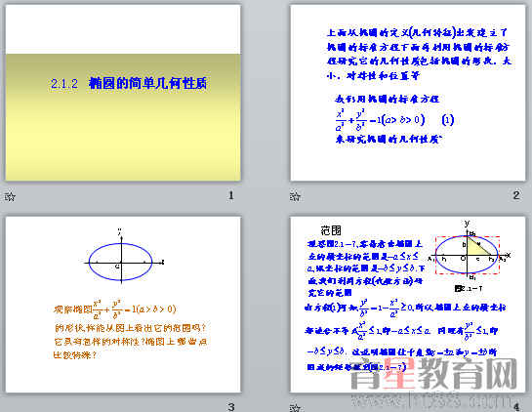Click the olive-yellow gradient band on slide 1

[x=123, y=117]
